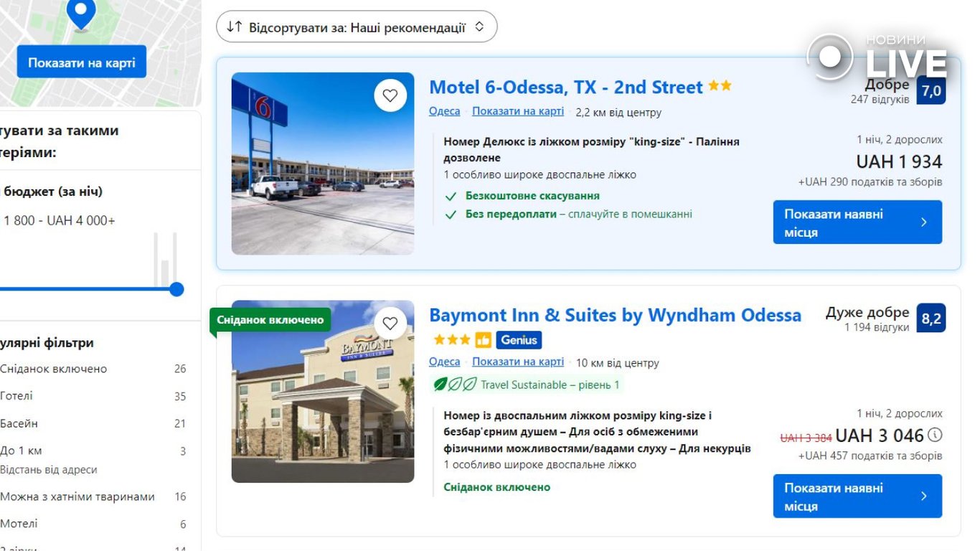
Task: Click the 7,0 rating score badge
Action: (930, 91)
